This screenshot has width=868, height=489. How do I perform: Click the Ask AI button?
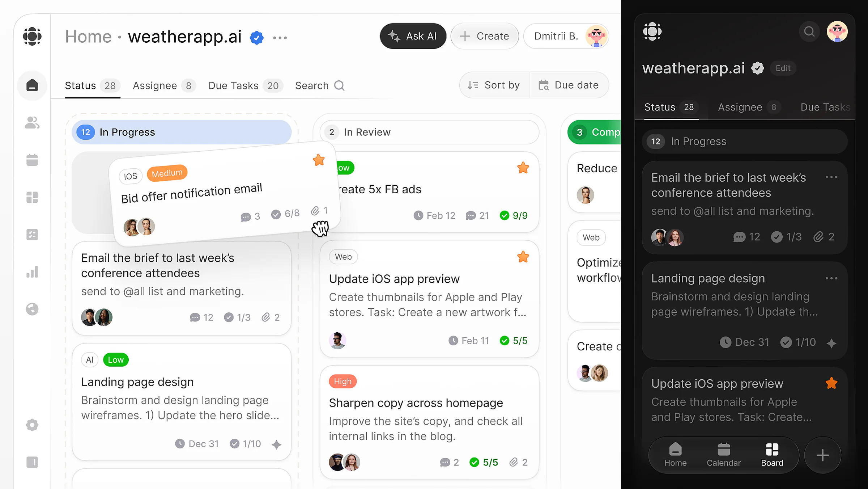point(413,36)
